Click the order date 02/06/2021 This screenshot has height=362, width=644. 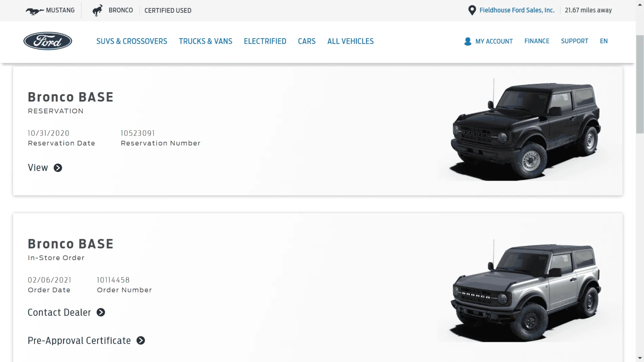[49, 280]
